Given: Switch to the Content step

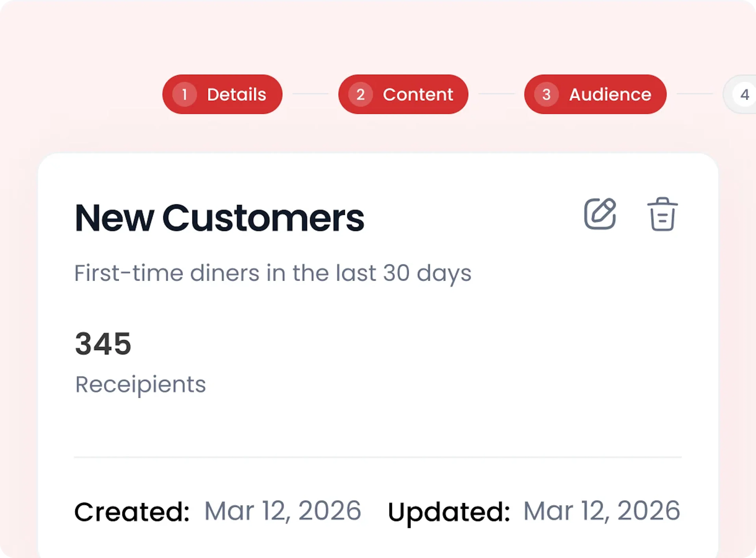Looking at the screenshot, I should (x=403, y=94).
